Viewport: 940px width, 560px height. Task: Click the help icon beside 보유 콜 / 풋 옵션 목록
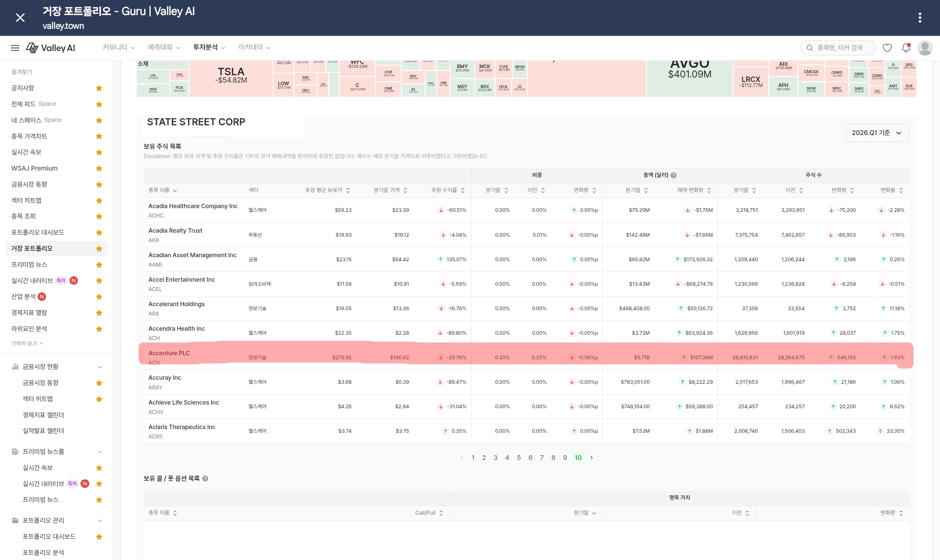coord(205,478)
